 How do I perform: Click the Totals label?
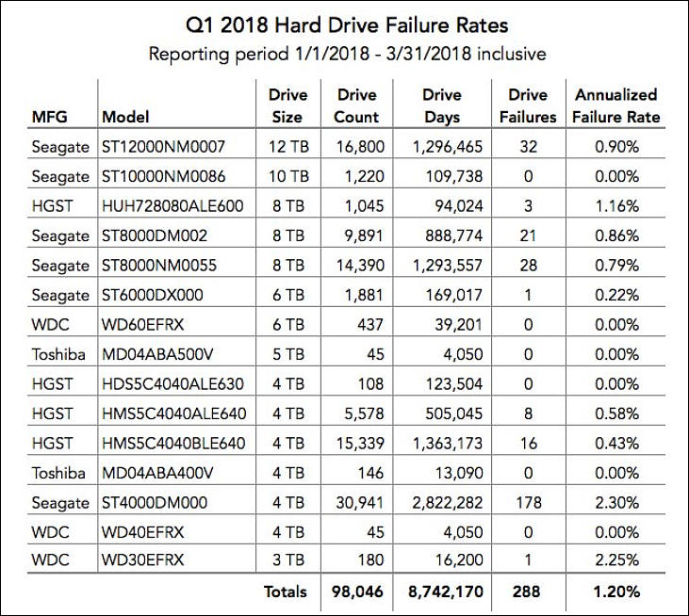tap(286, 592)
